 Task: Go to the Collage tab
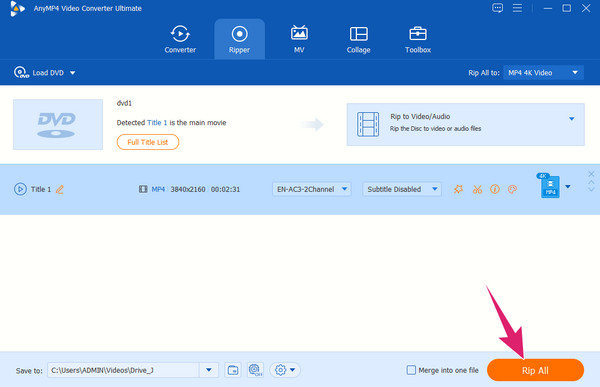coord(359,39)
